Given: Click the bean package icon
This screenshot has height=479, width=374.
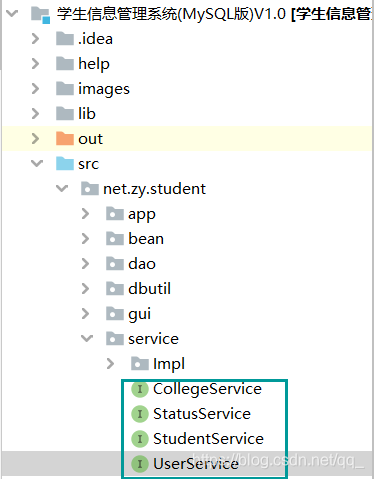Looking at the screenshot, I should pos(115,239).
